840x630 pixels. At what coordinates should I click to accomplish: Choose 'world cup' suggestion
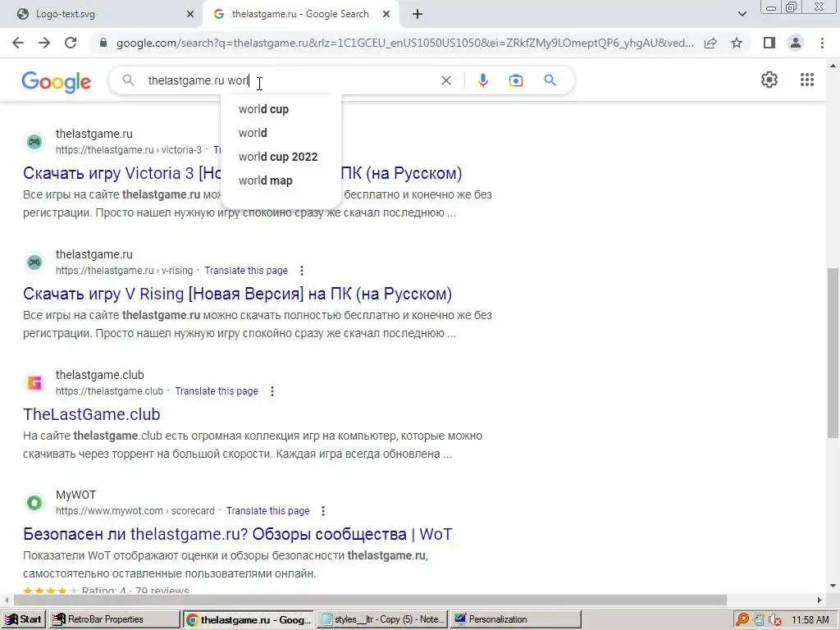click(263, 109)
